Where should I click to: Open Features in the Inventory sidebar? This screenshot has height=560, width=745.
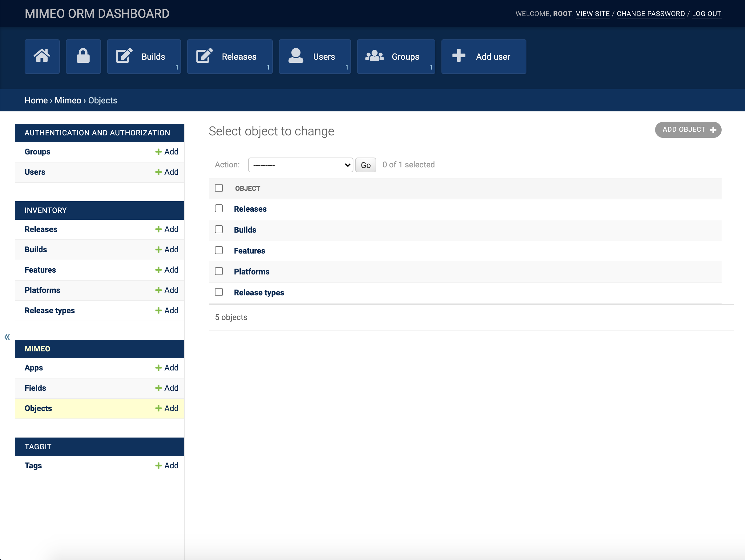(x=40, y=270)
